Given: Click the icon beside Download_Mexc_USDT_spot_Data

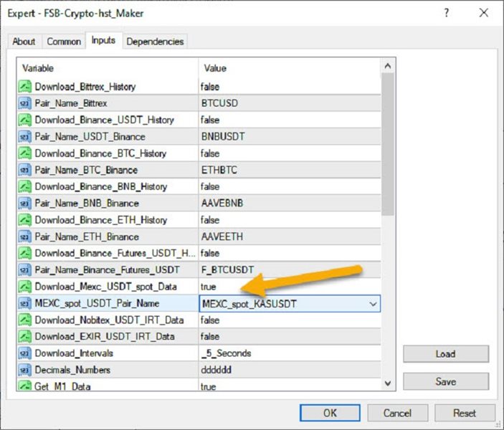Looking at the screenshot, I should (x=25, y=287).
